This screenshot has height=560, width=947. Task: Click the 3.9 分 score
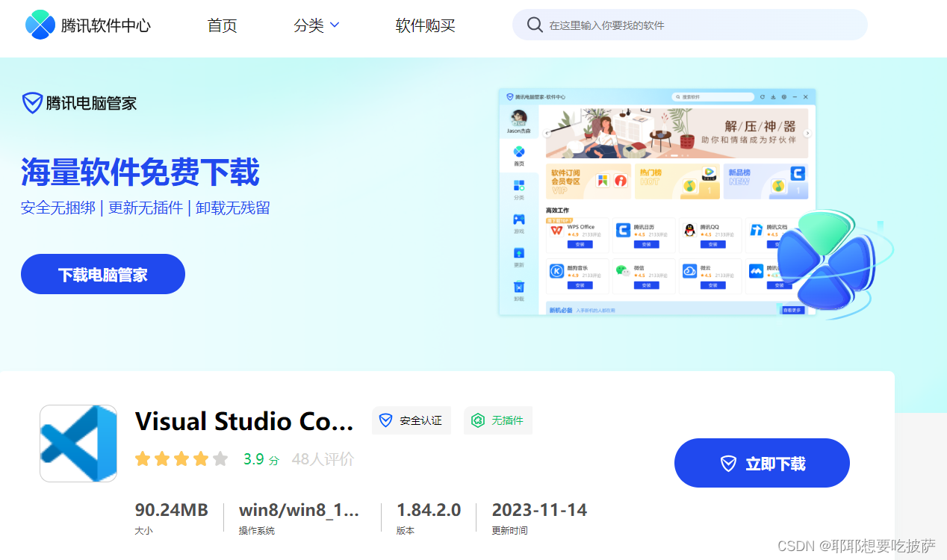tap(261, 460)
